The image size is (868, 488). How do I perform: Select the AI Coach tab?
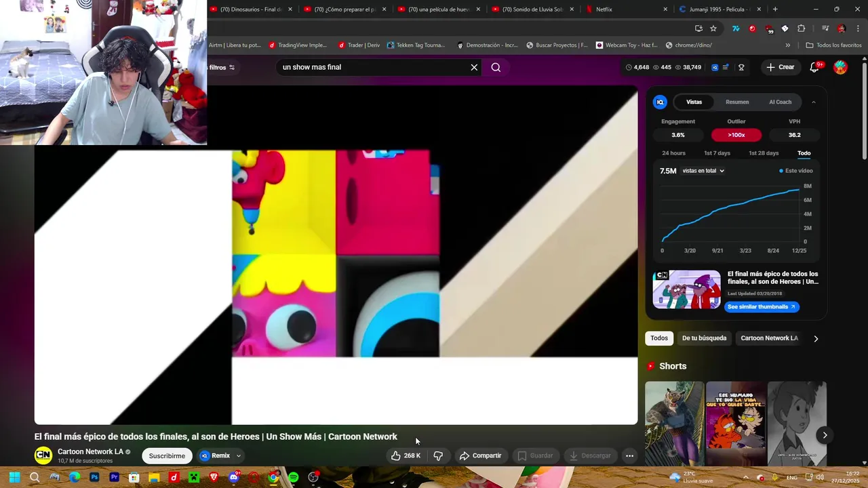[780, 102]
